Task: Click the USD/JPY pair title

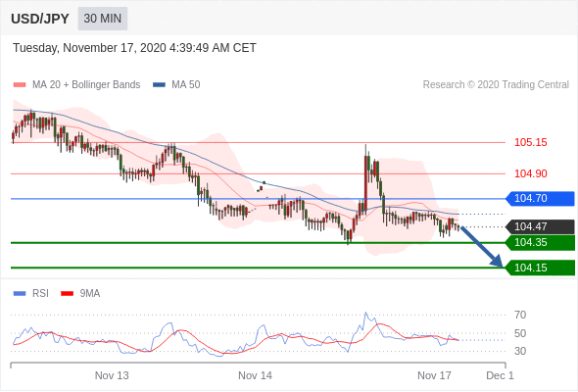Action: tap(40, 19)
